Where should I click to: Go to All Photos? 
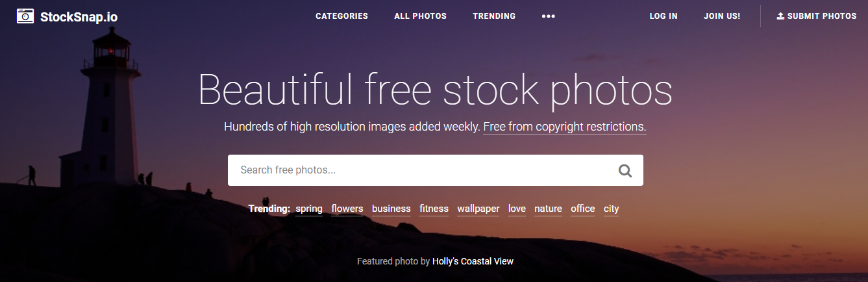click(x=420, y=16)
